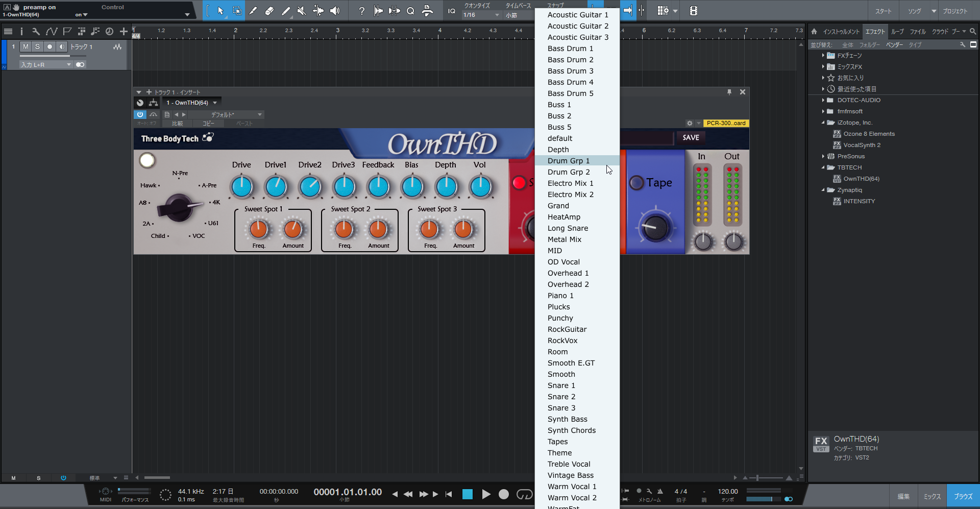Screen dimensions: 980x509
Task: Open the video player film icon
Action: coord(694,11)
